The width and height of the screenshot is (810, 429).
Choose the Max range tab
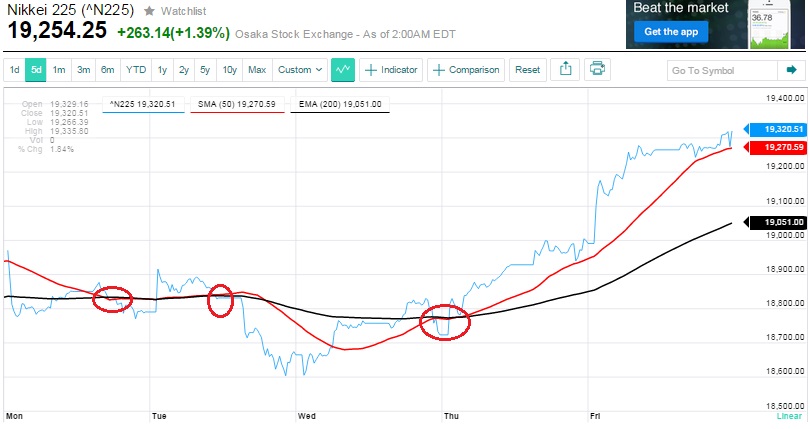point(257,70)
